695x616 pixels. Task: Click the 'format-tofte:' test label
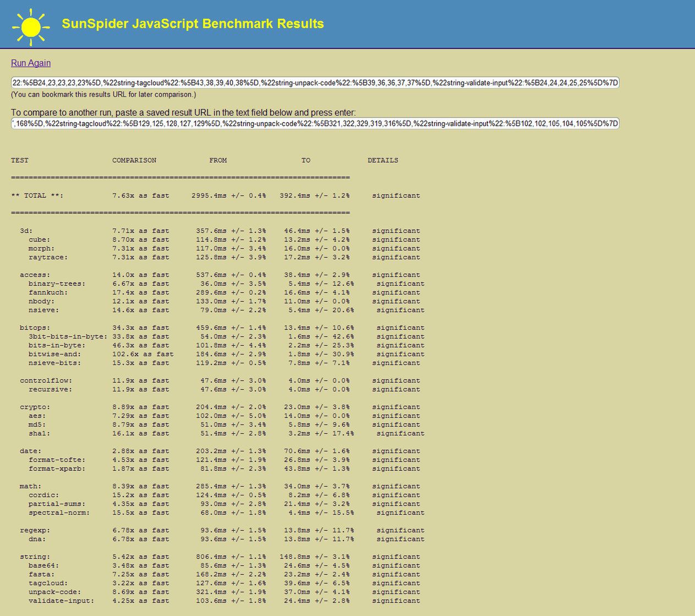pos(57,460)
